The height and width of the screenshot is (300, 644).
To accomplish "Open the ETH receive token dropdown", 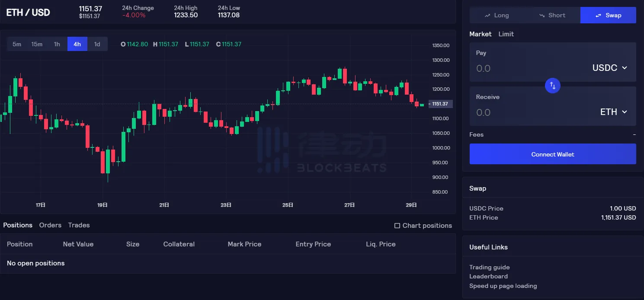I will tap(614, 112).
